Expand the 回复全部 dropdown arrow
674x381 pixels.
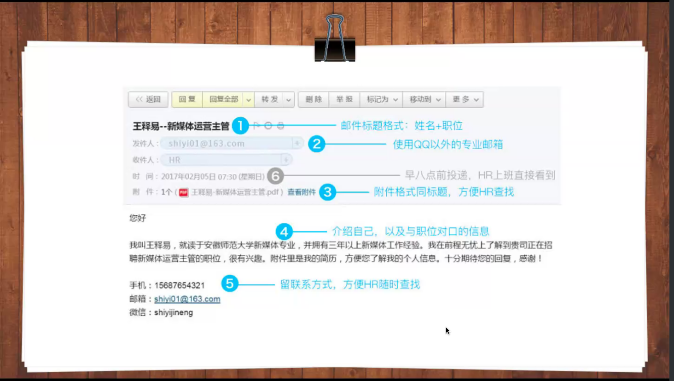pyautogui.click(x=248, y=100)
